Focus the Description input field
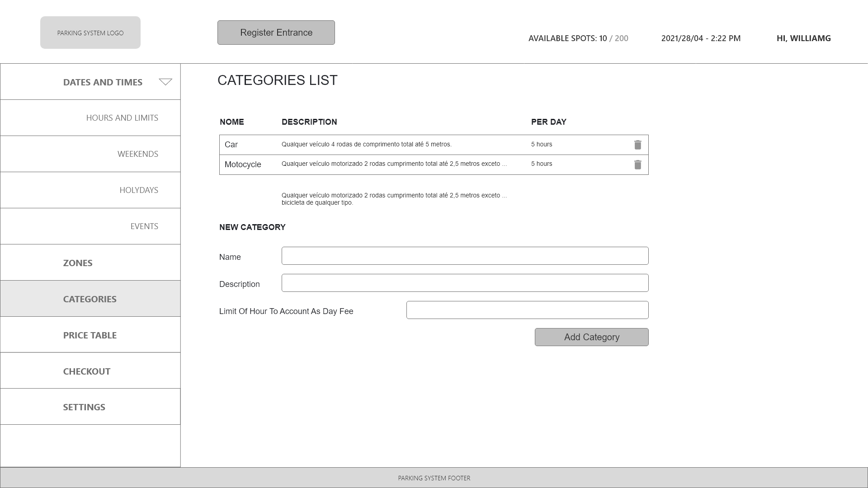The image size is (868, 488). [465, 283]
